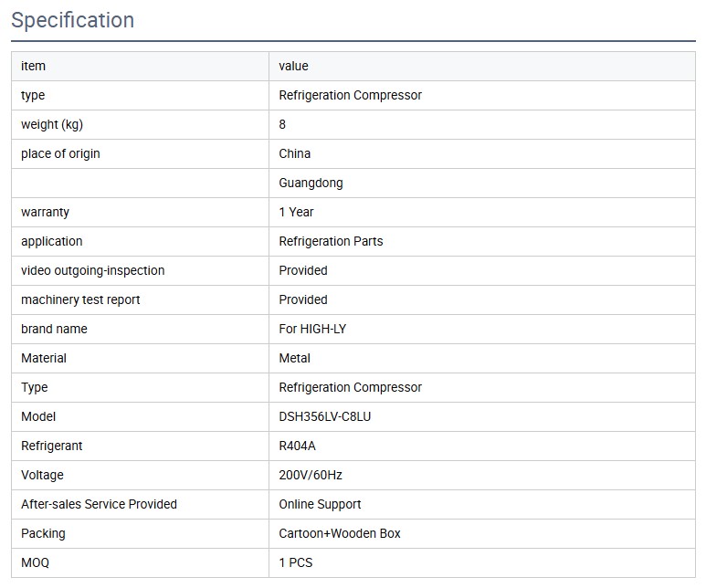Select the 'item' column header cell
The image size is (706, 588).
click(34, 66)
